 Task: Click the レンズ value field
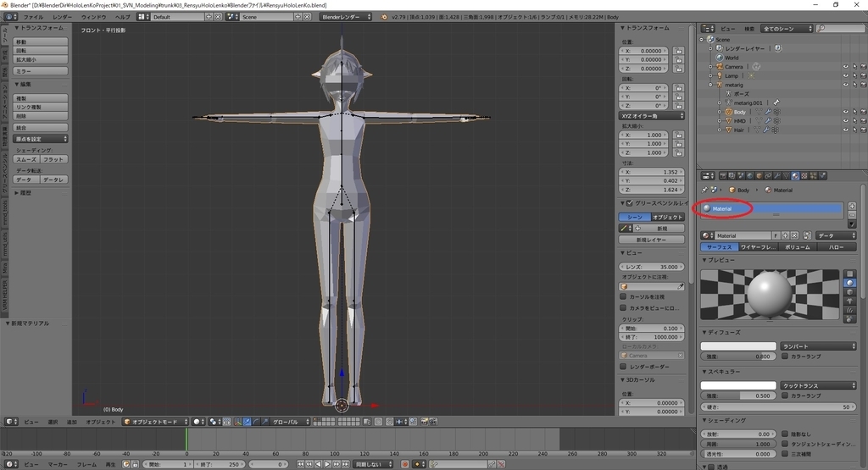653,267
